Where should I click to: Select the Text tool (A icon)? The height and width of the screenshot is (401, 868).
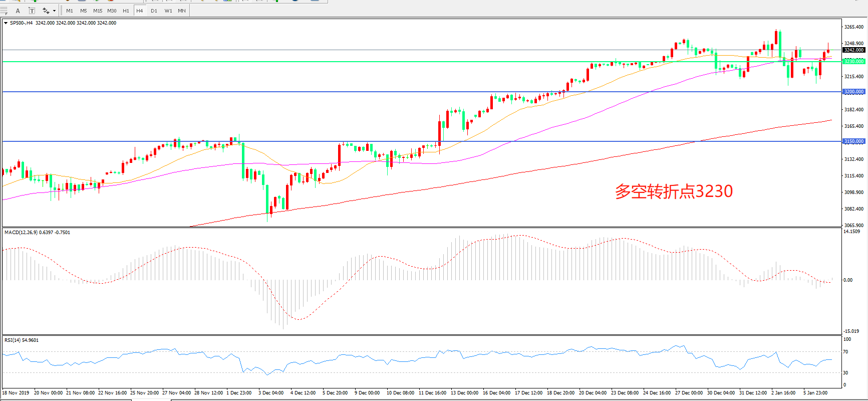tap(18, 11)
